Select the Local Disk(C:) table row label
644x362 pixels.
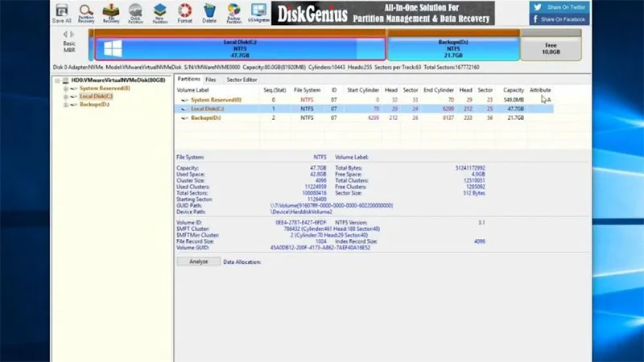pos(208,109)
